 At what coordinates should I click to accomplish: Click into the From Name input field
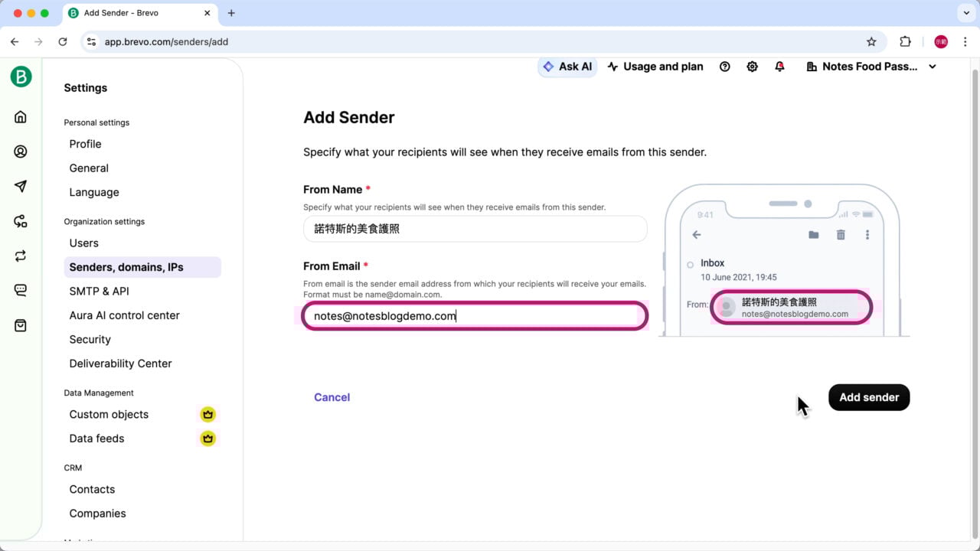pyautogui.click(x=475, y=229)
